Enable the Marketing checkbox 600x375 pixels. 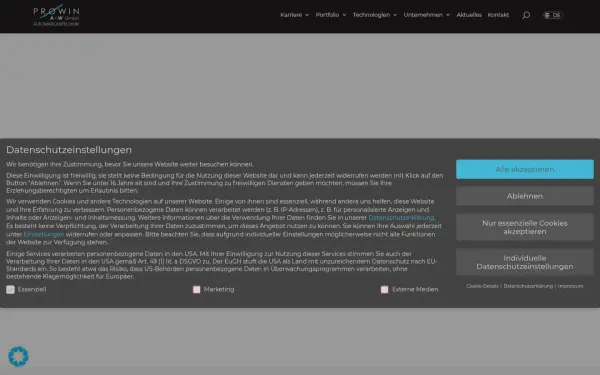pos(196,290)
